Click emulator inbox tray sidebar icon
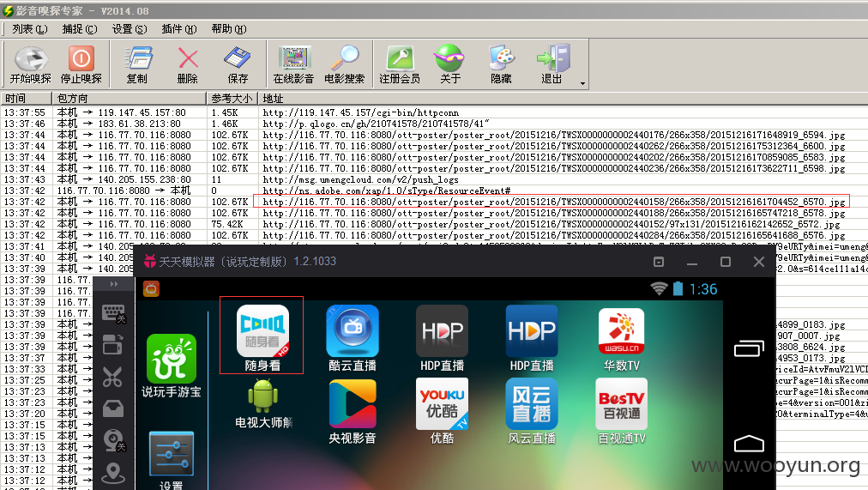868x490 pixels. coord(113,409)
